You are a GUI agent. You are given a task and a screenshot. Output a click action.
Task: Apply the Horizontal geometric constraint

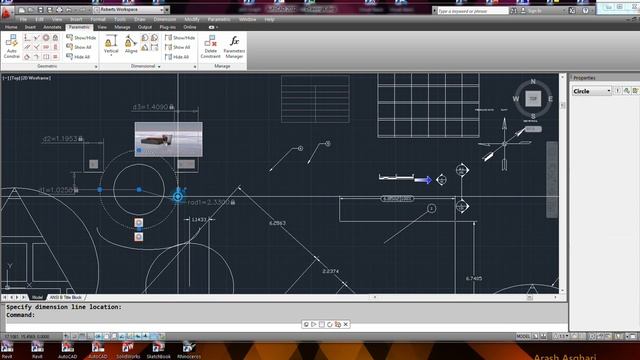click(46, 47)
